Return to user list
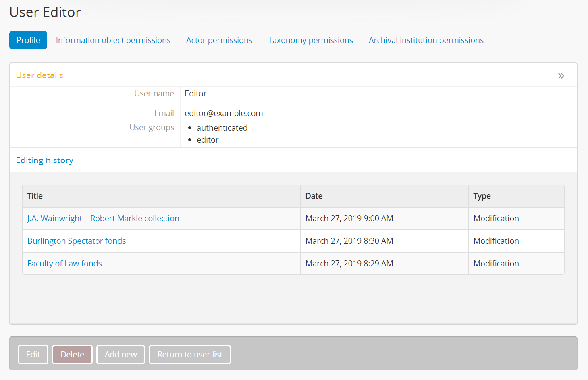588x380 pixels. pos(189,355)
